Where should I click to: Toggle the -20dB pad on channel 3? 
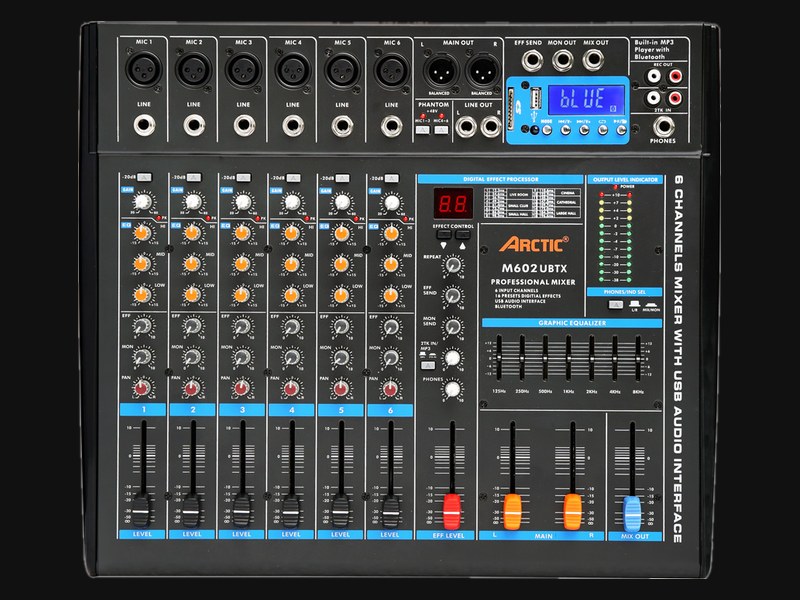[243, 178]
